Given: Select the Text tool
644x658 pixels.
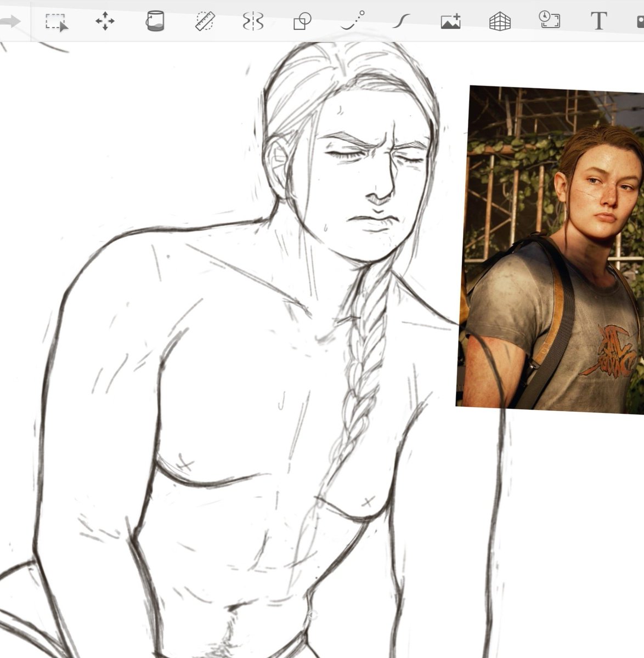Looking at the screenshot, I should click(598, 21).
